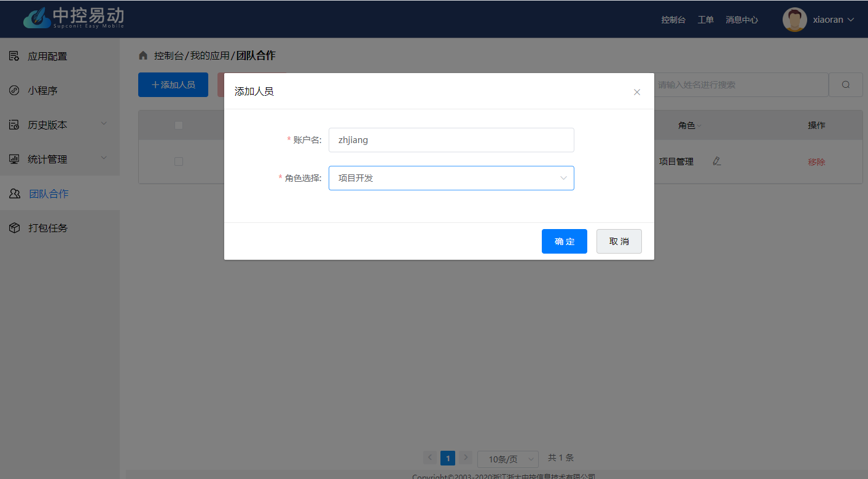
Task: Open 小程序 in the sidebar
Action: pos(60,91)
